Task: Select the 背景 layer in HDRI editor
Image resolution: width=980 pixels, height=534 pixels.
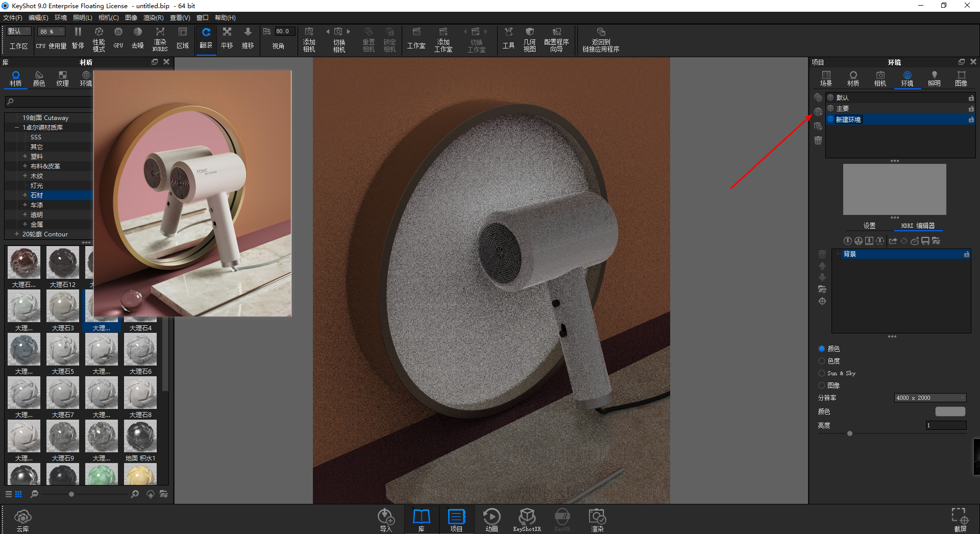Action: click(x=901, y=254)
